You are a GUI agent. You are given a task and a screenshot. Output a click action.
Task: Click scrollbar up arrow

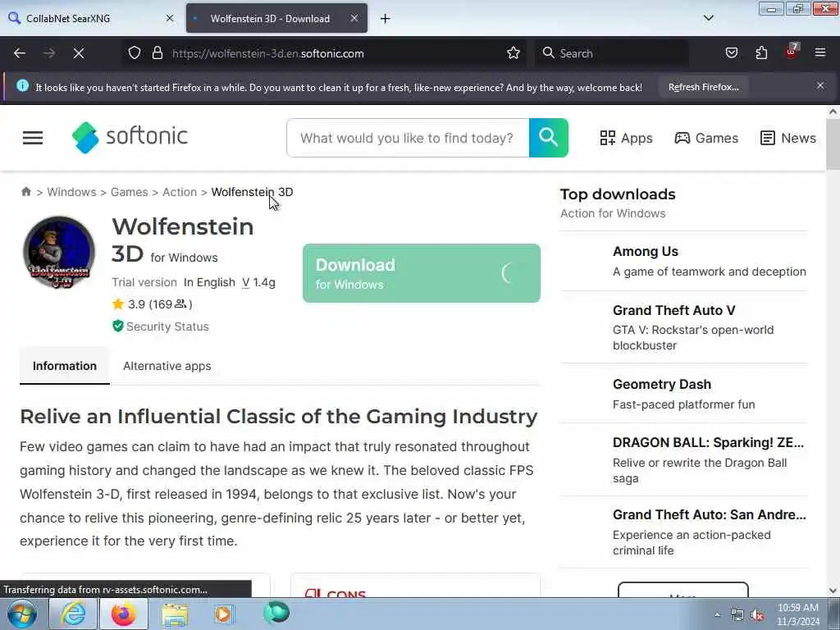click(833, 112)
